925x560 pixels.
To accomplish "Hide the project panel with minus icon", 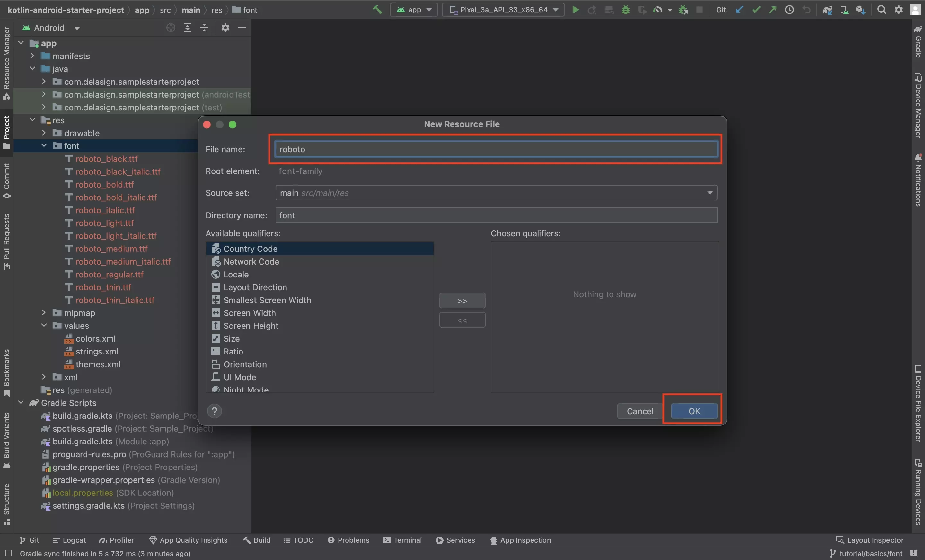I will (x=242, y=28).
